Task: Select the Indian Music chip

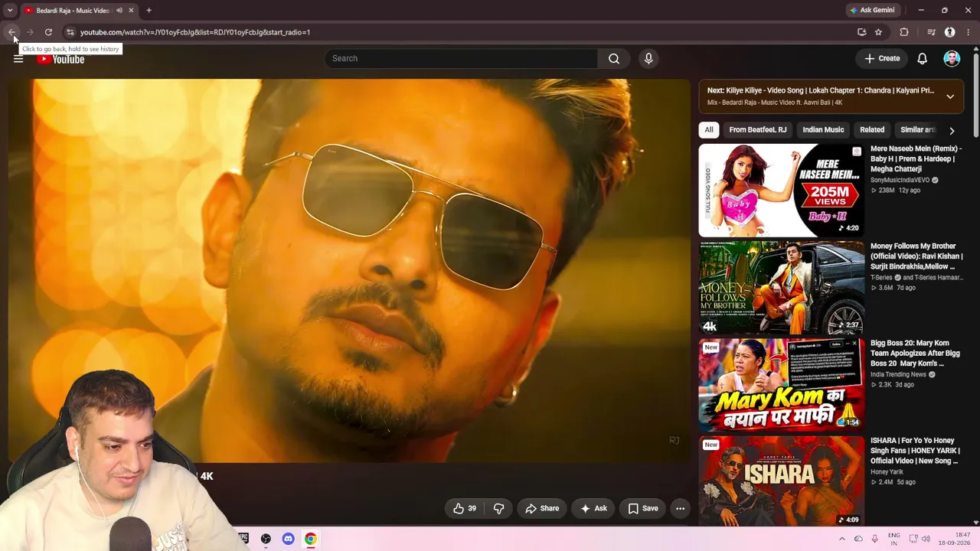Action: tap(823, 130)
